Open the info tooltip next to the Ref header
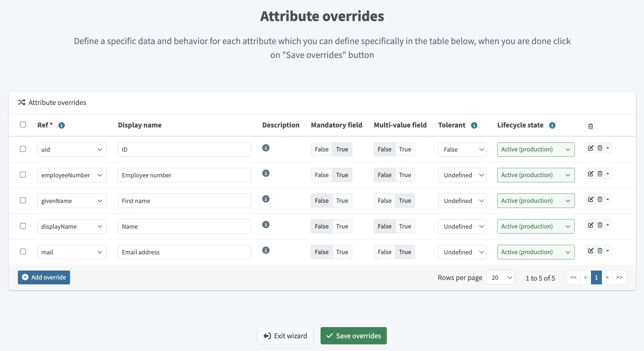This screenshot has width=644, height=351. 61,125
